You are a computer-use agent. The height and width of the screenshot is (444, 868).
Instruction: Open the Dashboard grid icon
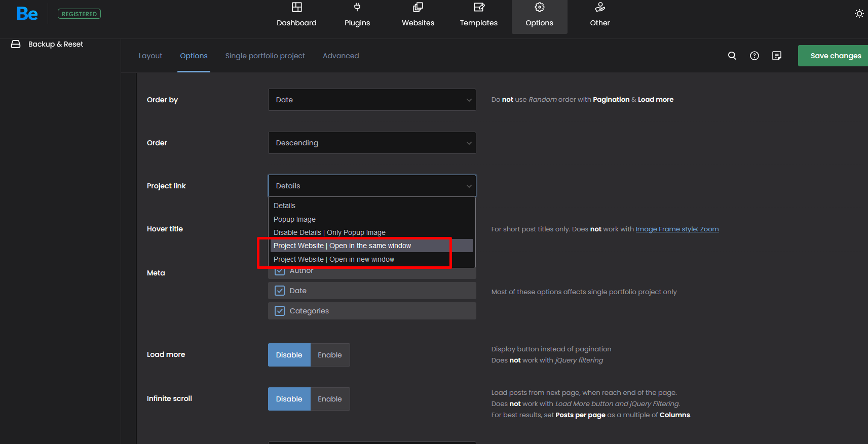point(296,7)
